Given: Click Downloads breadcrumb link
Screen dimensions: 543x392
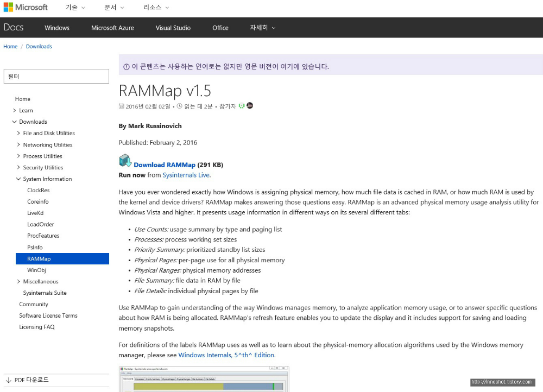Looking at the screenshot, I should pos(39,46).
